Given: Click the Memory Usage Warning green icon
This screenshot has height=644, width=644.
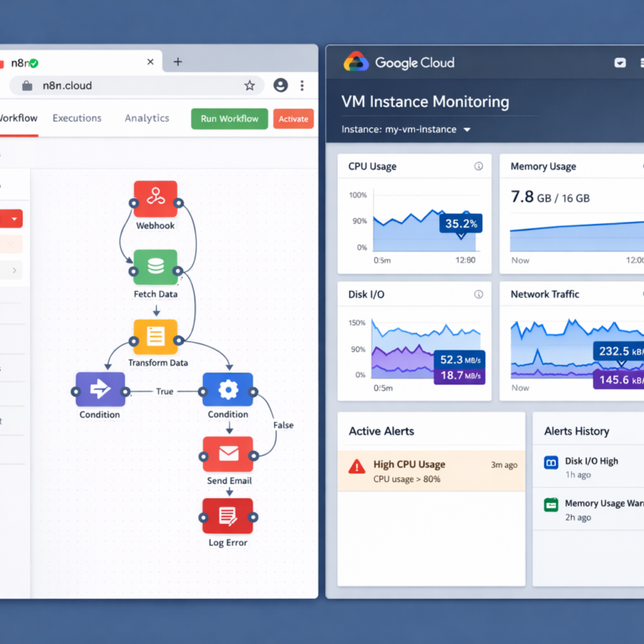Looking at the screenshot, I should coord(551,504).
